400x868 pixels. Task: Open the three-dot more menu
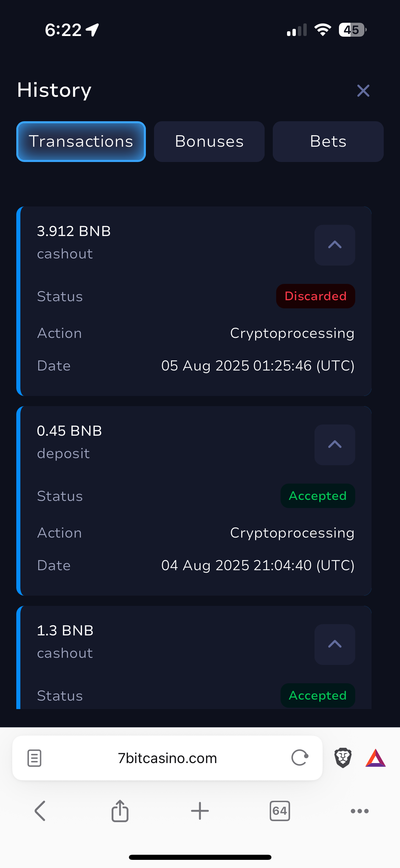[x=360, y=811]
